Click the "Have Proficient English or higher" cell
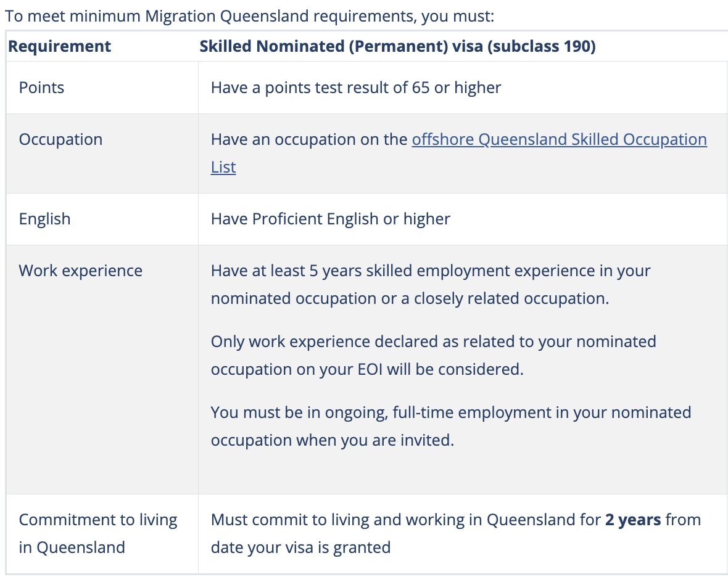 tap(331, 219)
